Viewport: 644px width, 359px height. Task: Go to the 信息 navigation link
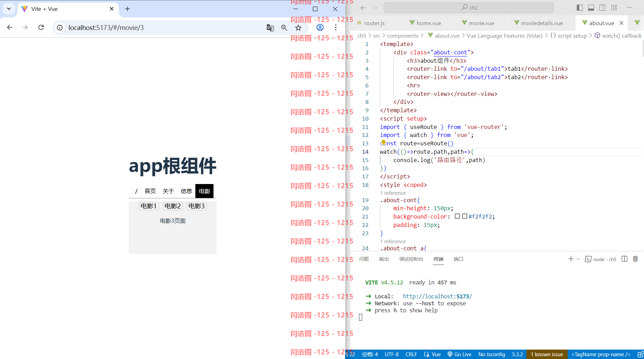point(186,191)
